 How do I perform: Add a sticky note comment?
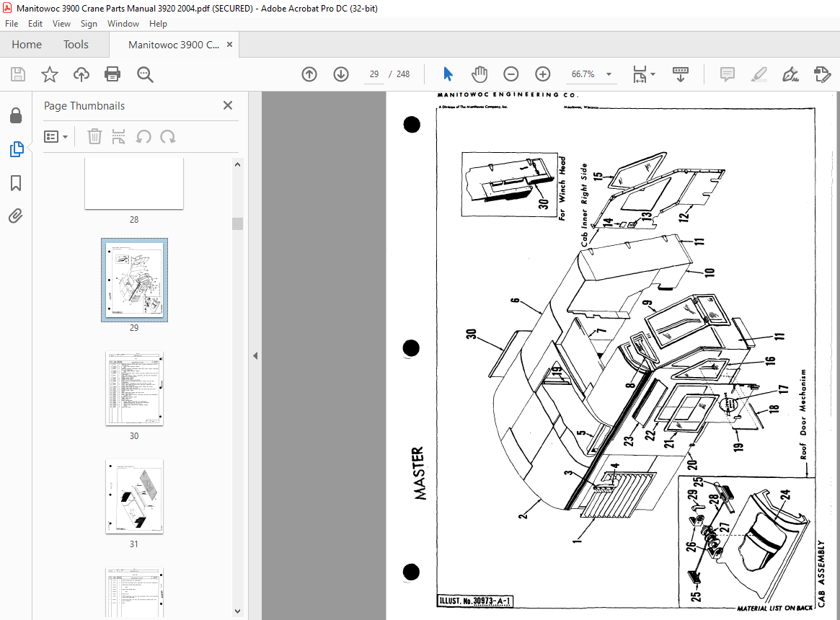tap(727, 74)
